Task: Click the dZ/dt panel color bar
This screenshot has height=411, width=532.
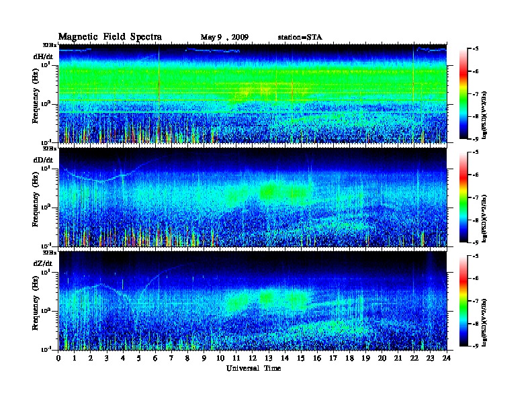Action: (x=463, y=301)
